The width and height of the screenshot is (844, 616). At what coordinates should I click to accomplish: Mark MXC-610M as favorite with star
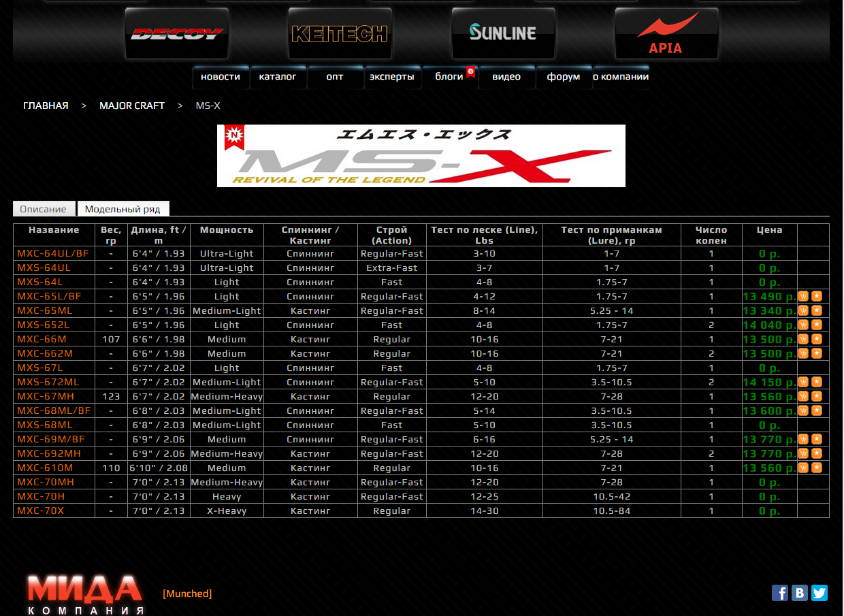pos(817,468)
